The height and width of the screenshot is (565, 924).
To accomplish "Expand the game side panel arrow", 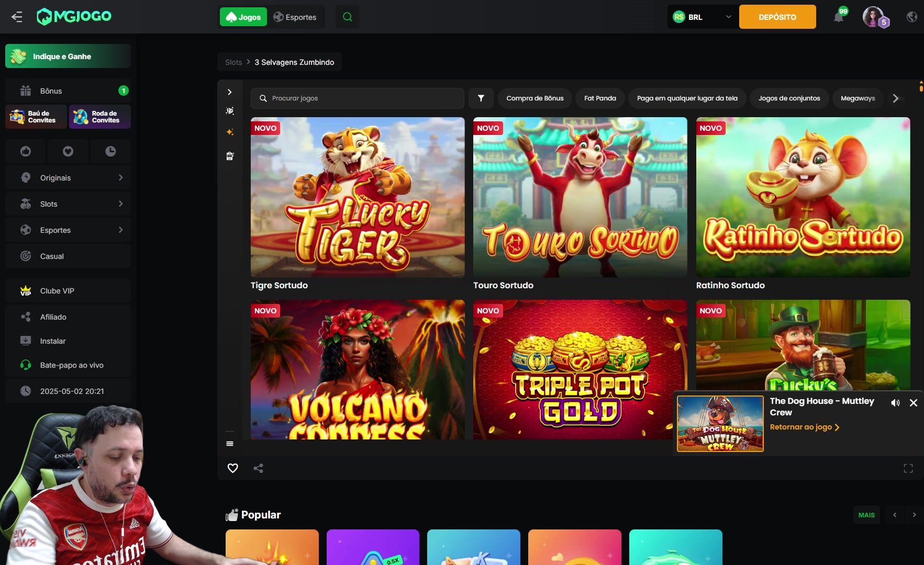I will (x=229, y=92).
